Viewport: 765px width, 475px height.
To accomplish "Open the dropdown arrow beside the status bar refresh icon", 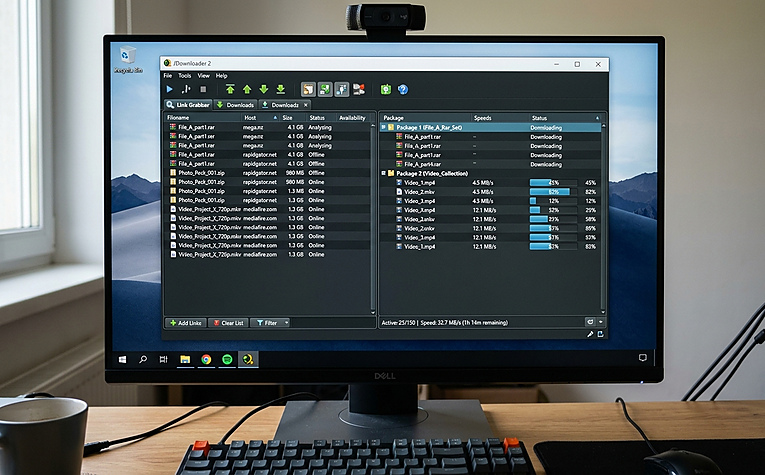I will point(601,322).
